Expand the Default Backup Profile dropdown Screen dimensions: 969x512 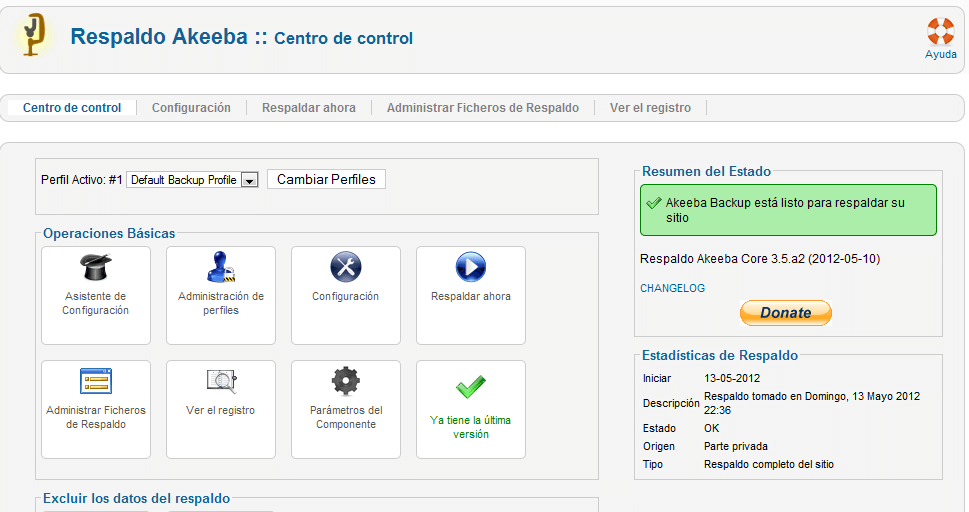coord(192,180)
